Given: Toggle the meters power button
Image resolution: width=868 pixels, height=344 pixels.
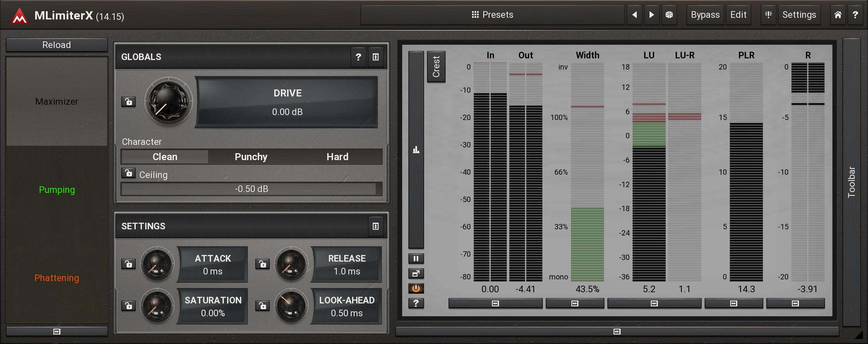Looking at the screenshot, I should [416, 288].
